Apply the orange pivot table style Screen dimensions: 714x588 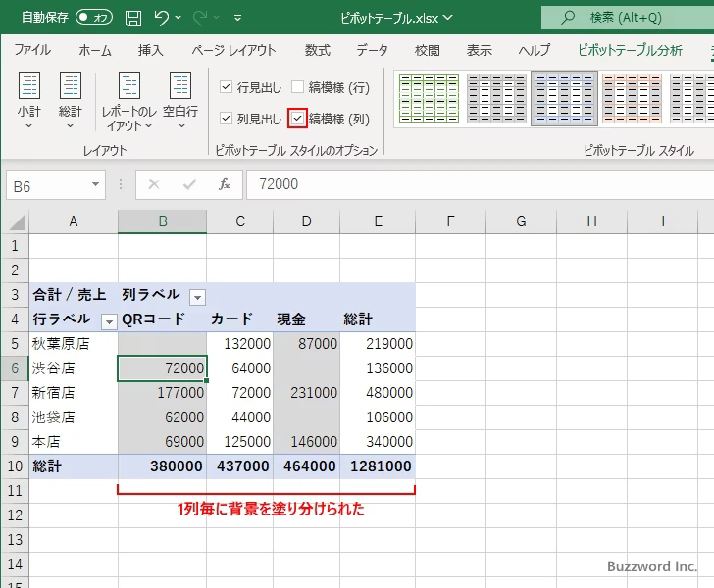click(x=632, y=98)
